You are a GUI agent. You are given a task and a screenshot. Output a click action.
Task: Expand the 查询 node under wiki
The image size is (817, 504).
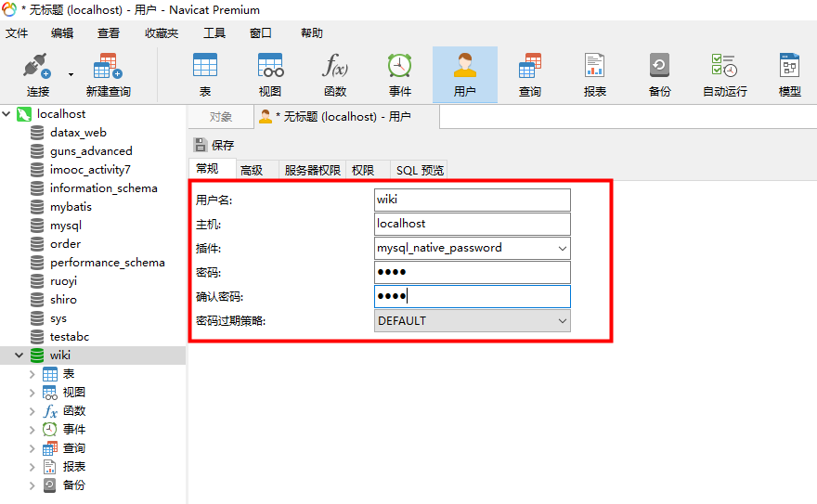(x=32, y=448)
